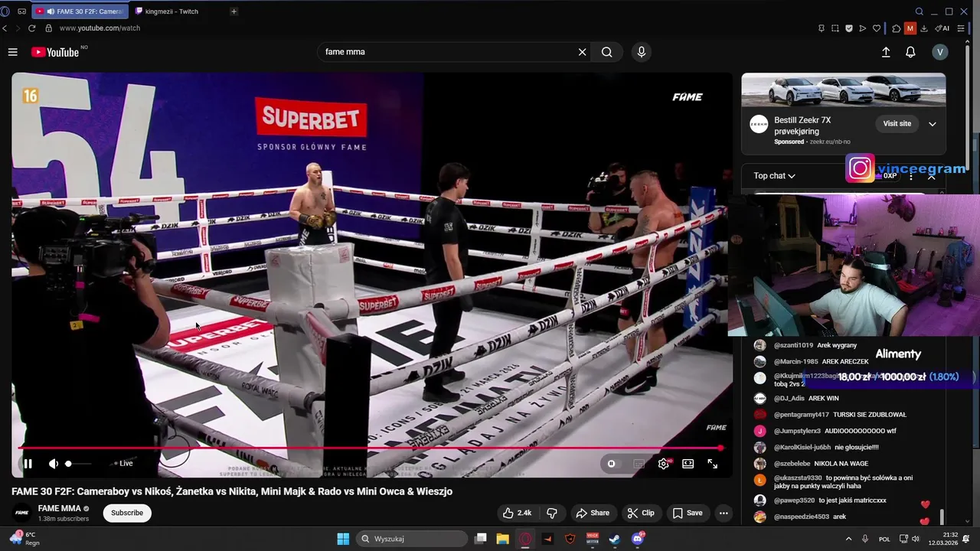Open File Explorer from the taskbar
The width and height of the screenshot is (980, 551).
(x=503, y=539)
